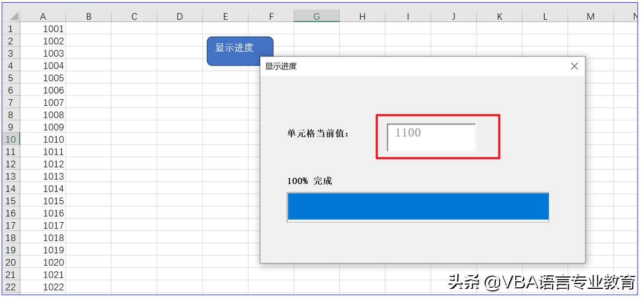Click cell containing 1014
Image resolution: width=644 pixels, height=299 pixels.
click(43, 188)
